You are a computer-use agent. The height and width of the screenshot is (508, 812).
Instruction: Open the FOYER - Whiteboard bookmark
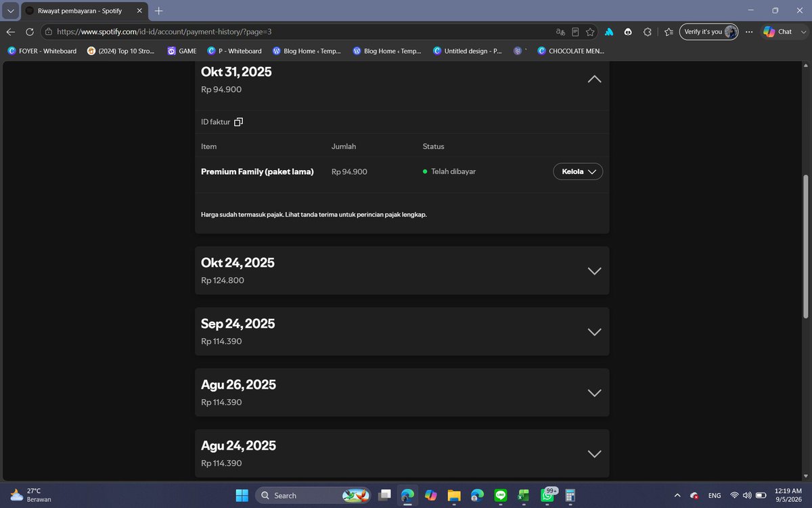pyautogui.click(x=42, y=51)
